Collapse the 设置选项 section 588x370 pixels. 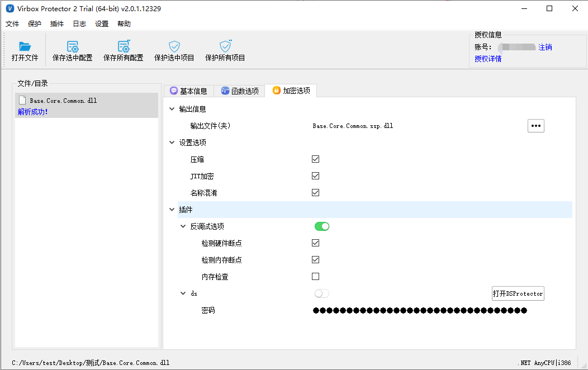[172, 143]
